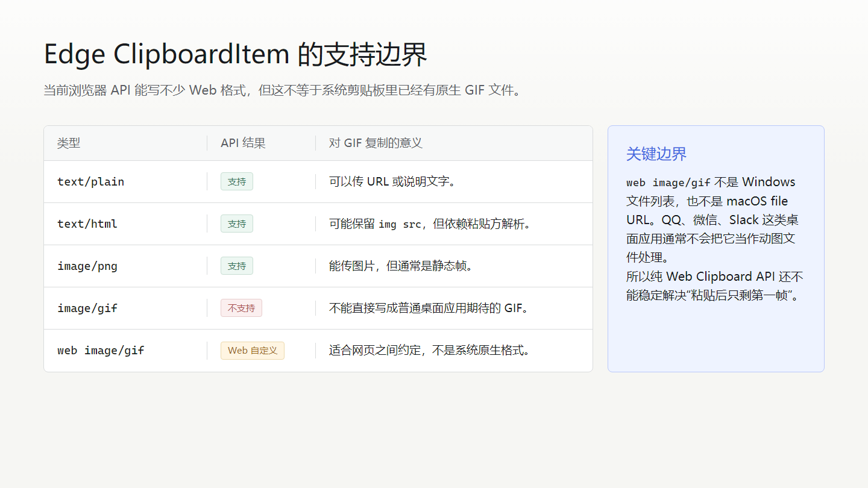This screenshot has width=868, height=488.
Task: Click the "API 结果" column header
Action: (x=243, y=143)
